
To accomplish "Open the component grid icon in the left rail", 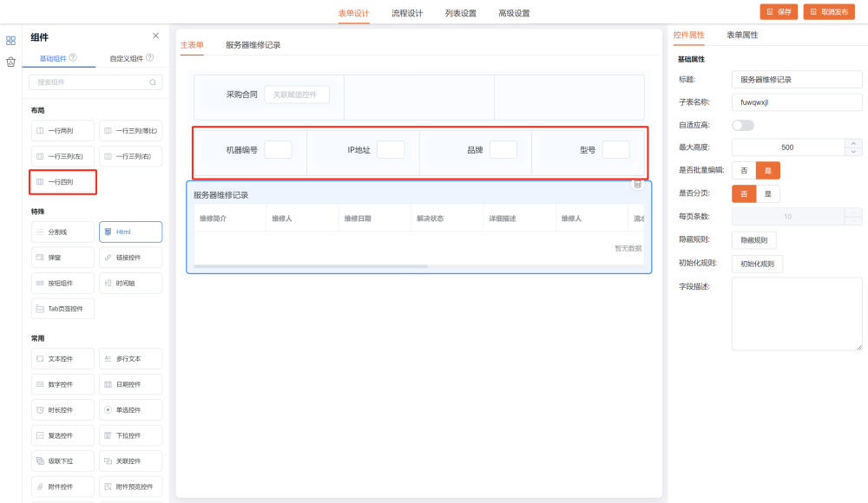I will coord(11,40).
